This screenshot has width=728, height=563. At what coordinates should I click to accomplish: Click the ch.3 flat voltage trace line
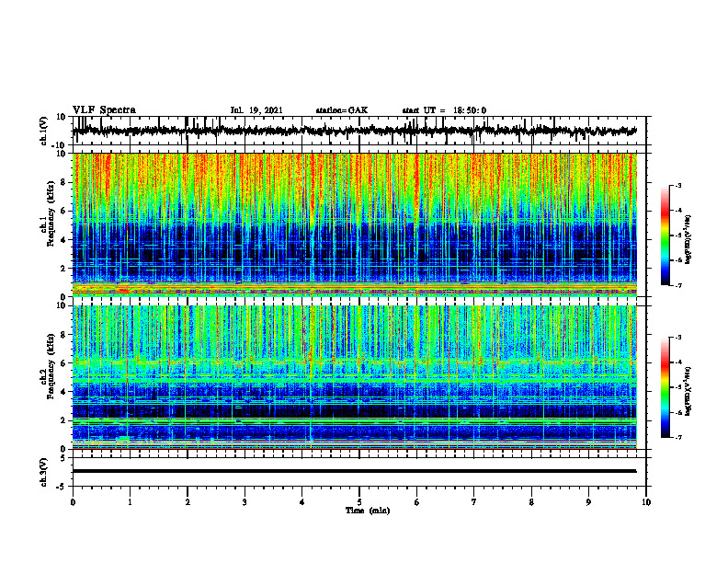coord(354,471)
